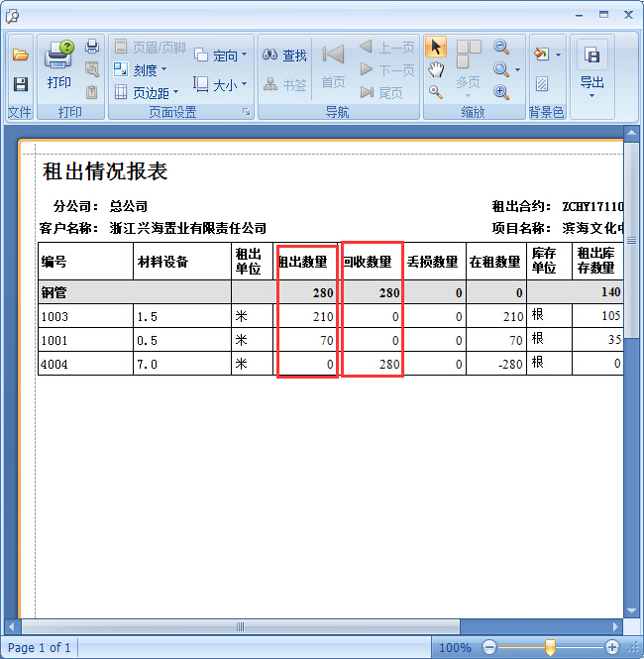
Task: Go to 上一页 previous page
Action: click(387, 48)
